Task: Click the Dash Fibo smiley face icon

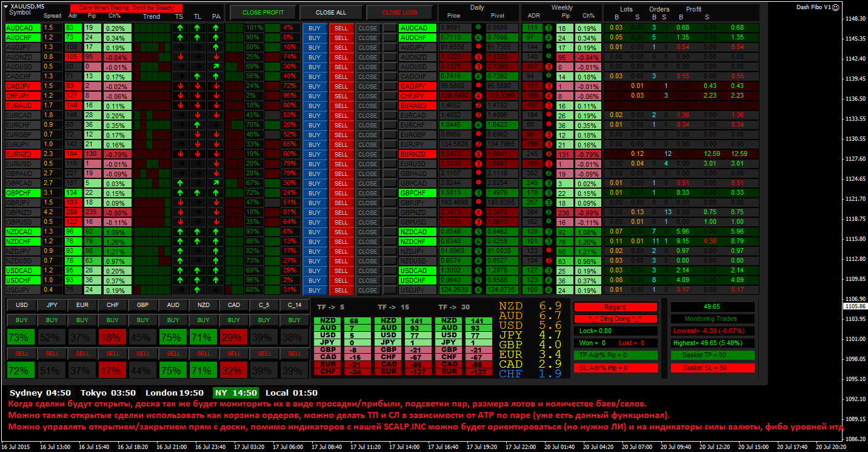Action: [836, 8]
